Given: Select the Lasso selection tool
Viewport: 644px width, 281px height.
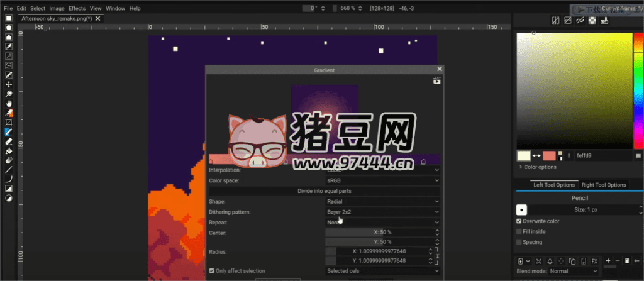Looking at the screenshot, I should (x=9, y=65).
